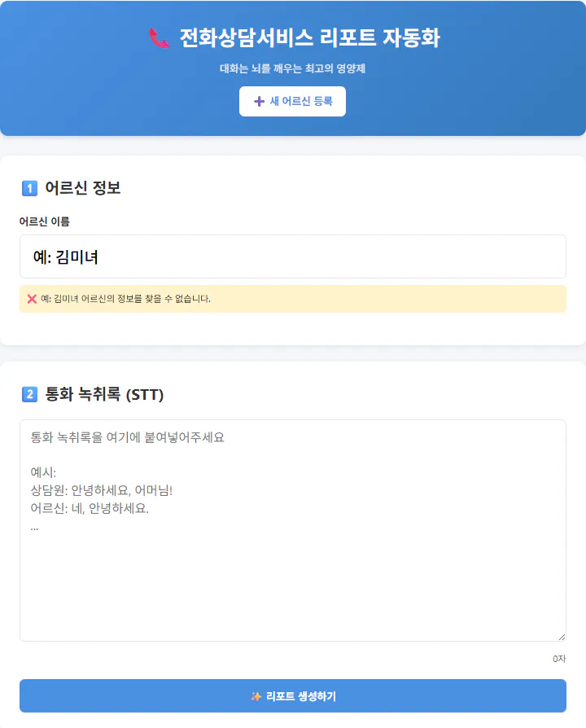Click the plus icon on register button
The width and height of the screenshot is (586, 728).
pyautogui.click(x=259, y=101)
